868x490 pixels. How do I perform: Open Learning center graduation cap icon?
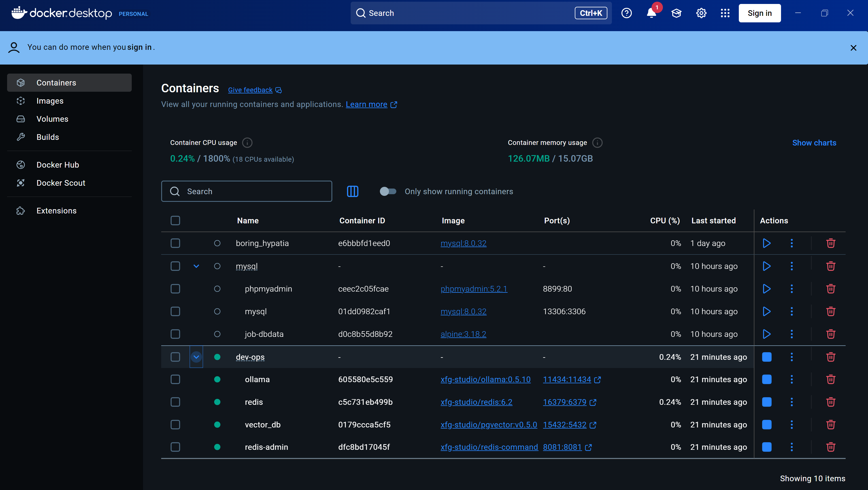(x=676, y=13)
